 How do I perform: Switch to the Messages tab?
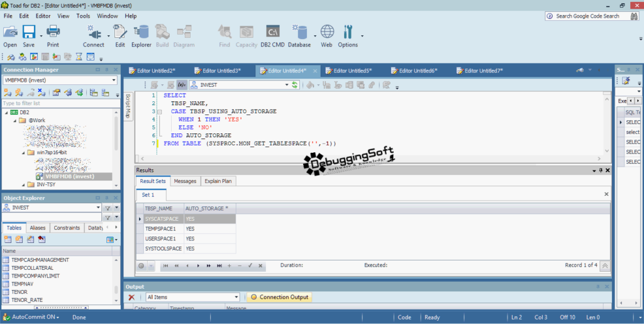pos(185,181)
